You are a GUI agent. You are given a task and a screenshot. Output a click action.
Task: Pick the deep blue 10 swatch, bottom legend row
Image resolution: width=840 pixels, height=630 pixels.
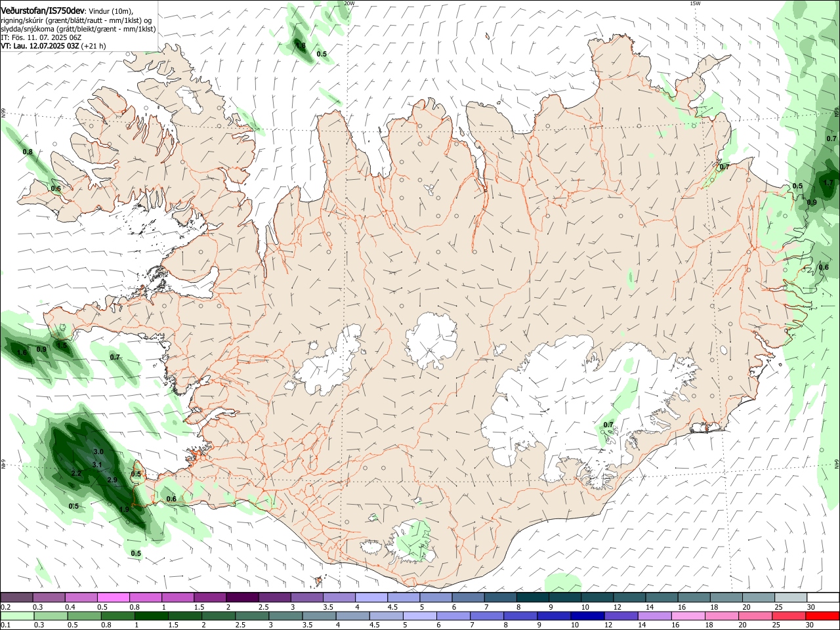[586, 616]
